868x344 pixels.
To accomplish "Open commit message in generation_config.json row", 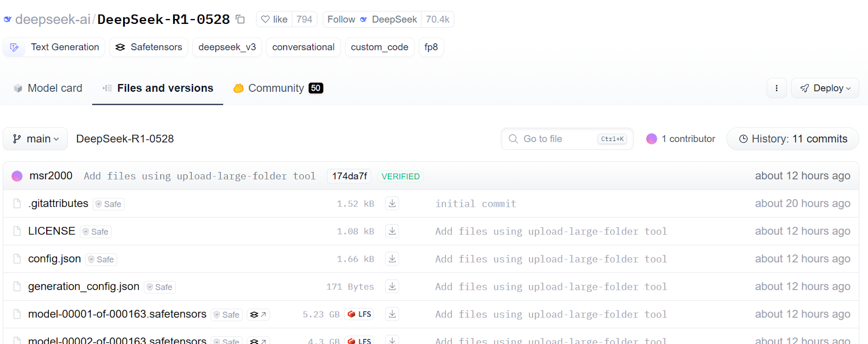I will coord(551,286).
